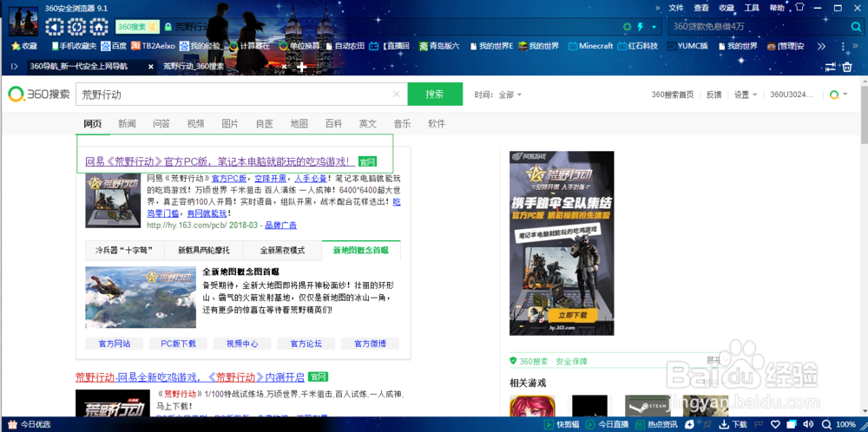The height and width of the screenshot is (432, 868).
Task: Select the 新闻 search category
Action: click(x=127, y=123)
